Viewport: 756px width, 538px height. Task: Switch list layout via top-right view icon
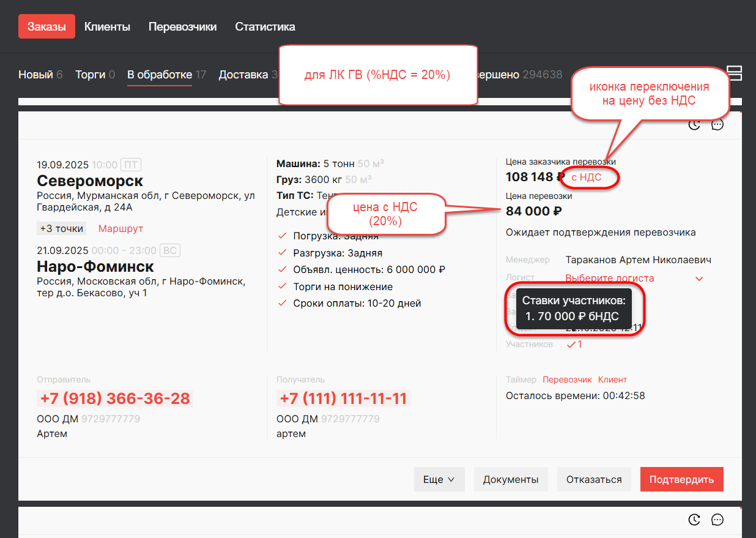pos(734,73)
